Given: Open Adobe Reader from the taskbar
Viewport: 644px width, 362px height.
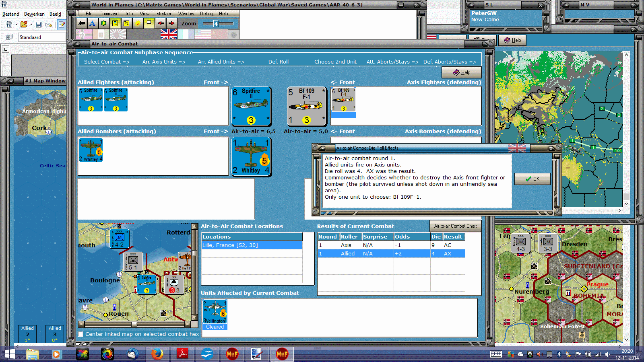Looking at the screenshot, I should pyautogui.click(x=182, y=354).
